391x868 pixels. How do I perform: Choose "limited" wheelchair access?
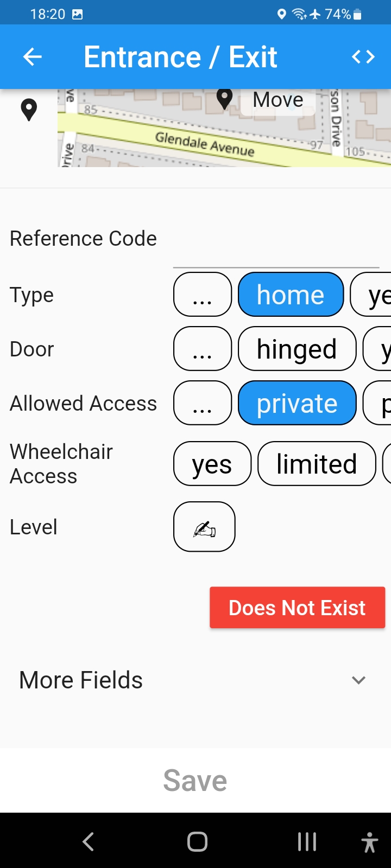coord(317,463)
